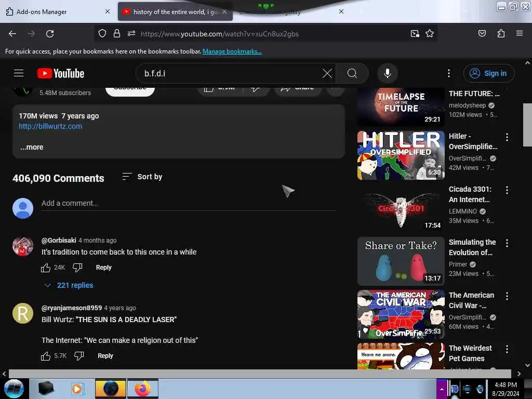The width and height of the screenshot is (532, 399).
Task: Open @ryanjameson8959 channel name
Action: [x=72, y=308]
